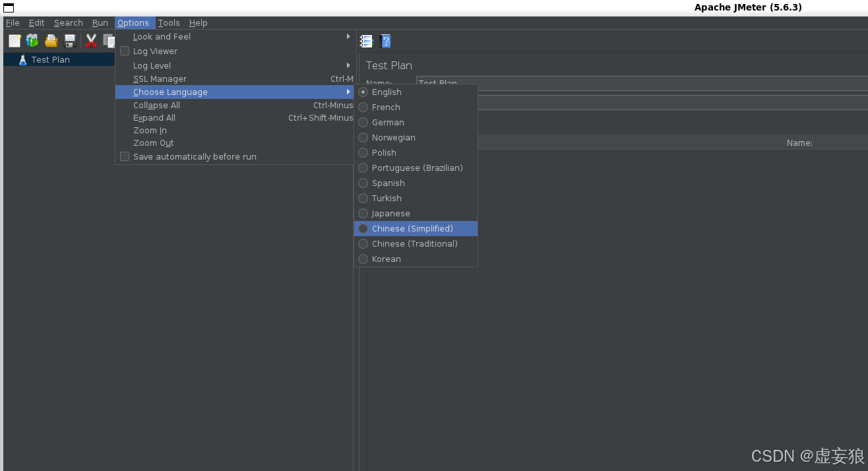Click Zoom Out menu entry
868x471 pixels.
pyautogui.click(x=235, y=142)
